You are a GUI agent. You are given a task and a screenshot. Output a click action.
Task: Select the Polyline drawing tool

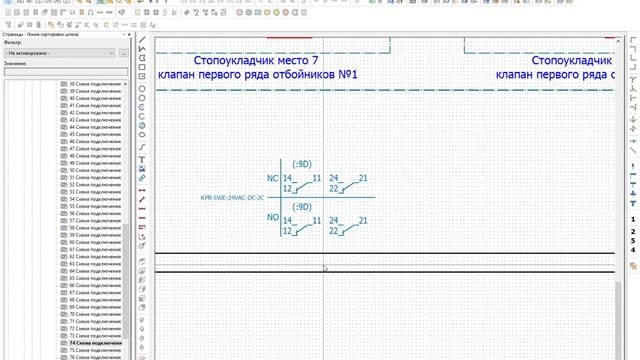tap(142, 49)
